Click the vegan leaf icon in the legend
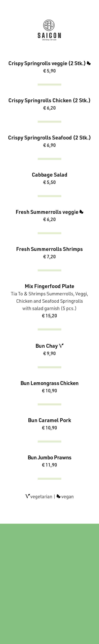 coord(58,496)
